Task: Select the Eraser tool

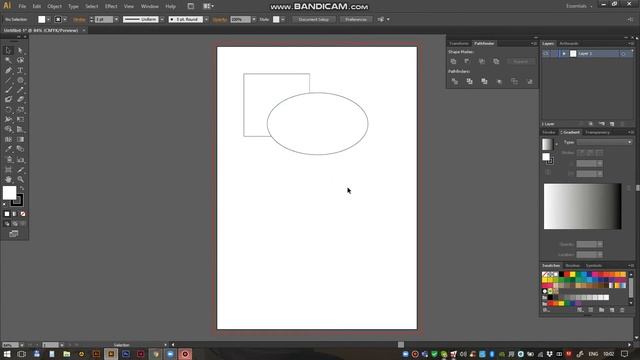Action: 20,100
